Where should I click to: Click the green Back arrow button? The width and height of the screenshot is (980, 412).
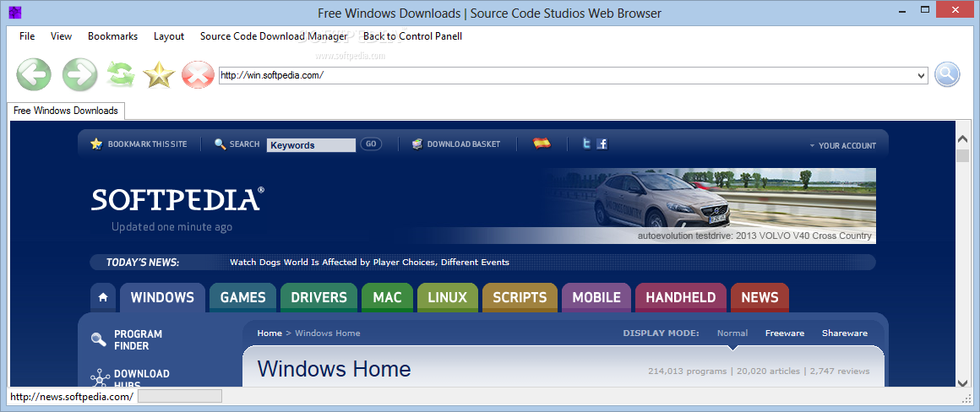click(34, 75)
